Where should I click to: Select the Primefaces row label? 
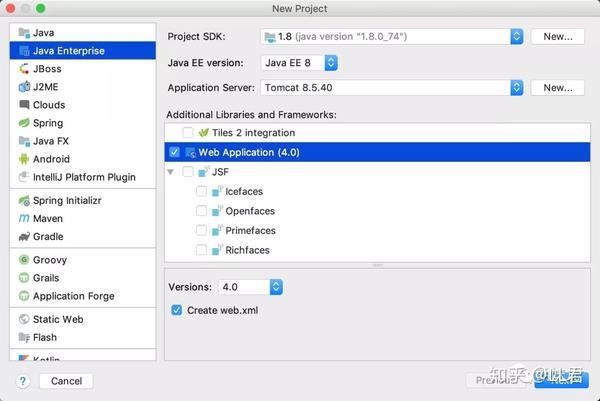250,230
